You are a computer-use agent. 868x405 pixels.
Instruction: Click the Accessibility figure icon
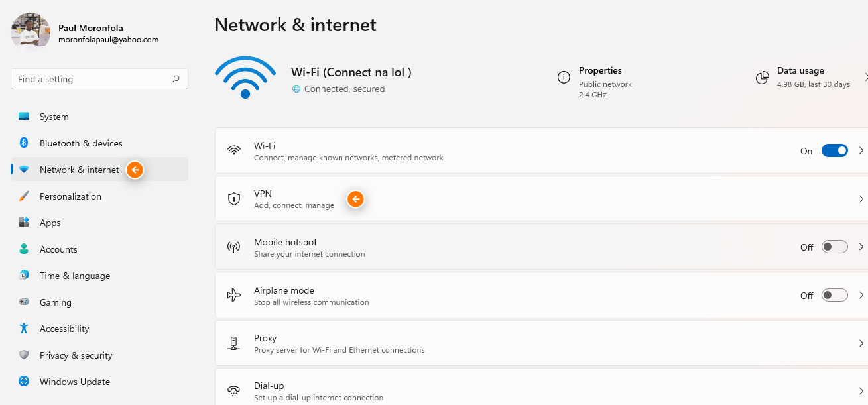click(x=24, y=329)
